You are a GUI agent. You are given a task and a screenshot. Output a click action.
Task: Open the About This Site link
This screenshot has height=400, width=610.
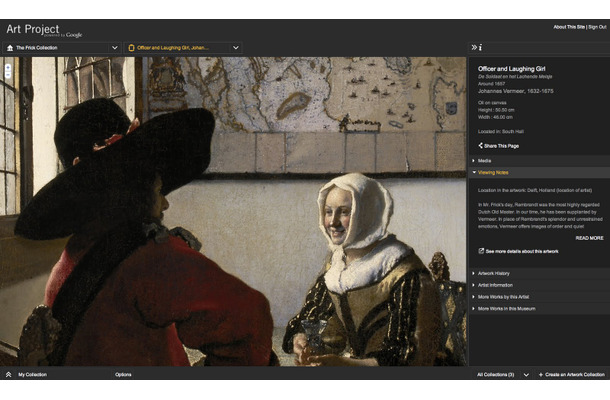569,27
